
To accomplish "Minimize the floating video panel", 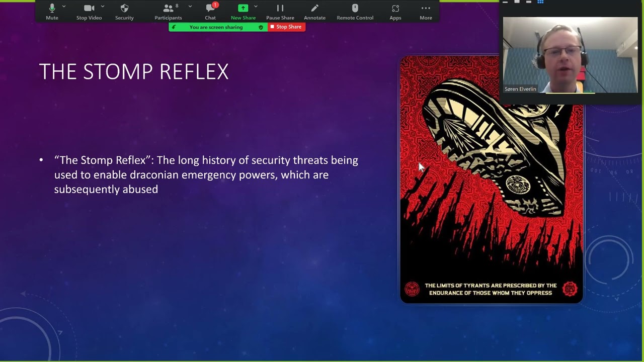I will coord(505,2).
